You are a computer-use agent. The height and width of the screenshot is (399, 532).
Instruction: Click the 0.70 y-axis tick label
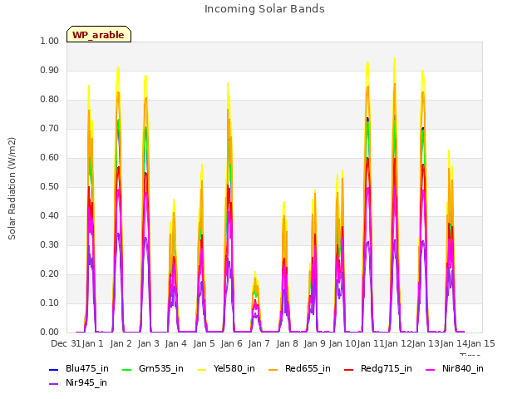click(50, 129)
